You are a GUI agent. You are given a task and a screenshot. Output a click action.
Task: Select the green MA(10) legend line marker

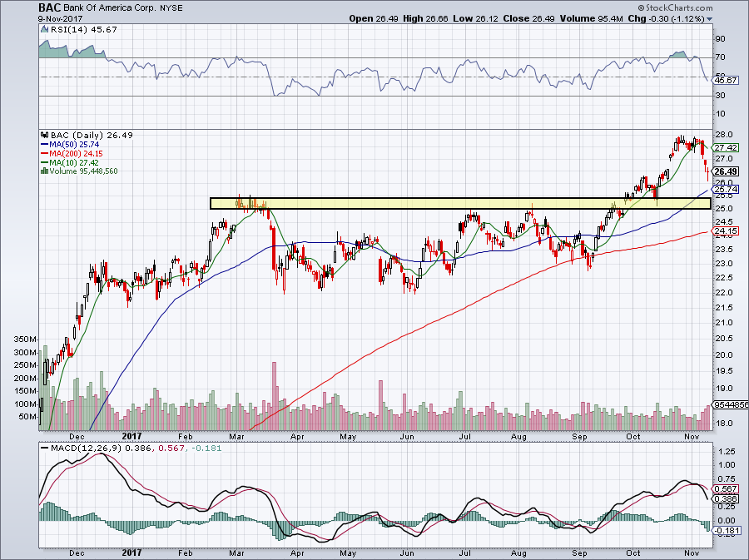tap(44, 162)
